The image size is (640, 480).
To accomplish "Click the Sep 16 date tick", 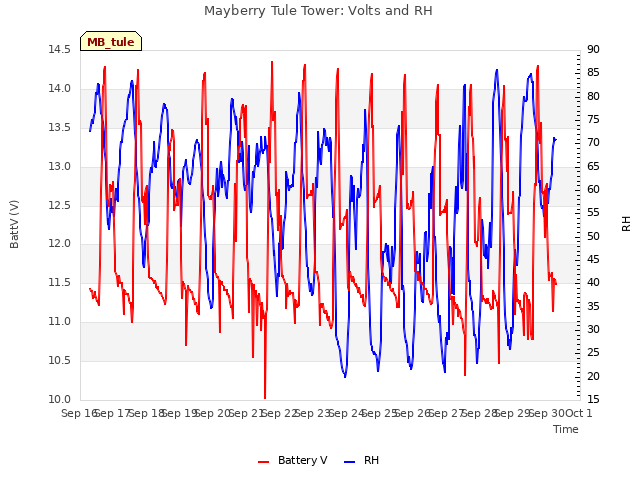I will coord(79,413).
